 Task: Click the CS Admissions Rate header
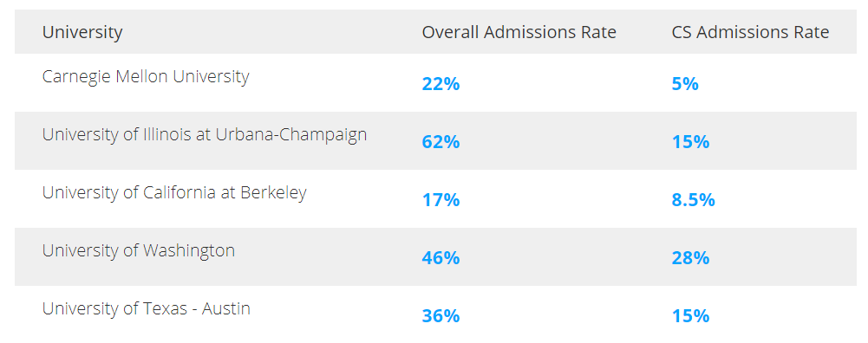coord(750,32)
